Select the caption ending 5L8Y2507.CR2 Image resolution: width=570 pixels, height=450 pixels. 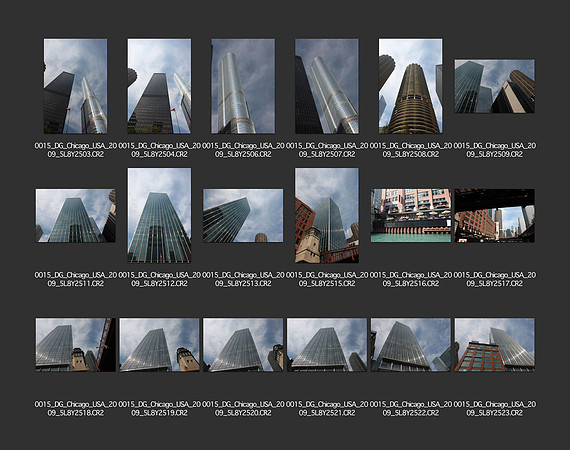tap(327, 150)
